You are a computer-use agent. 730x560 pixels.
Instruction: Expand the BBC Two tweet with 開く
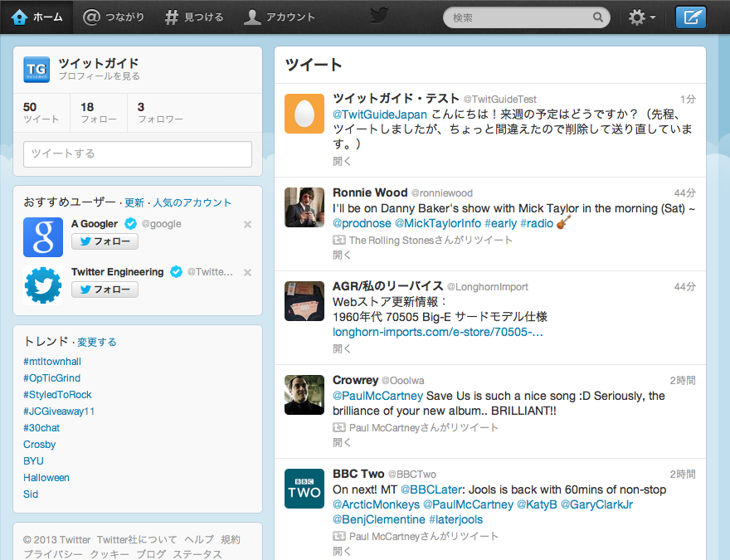coord(342,552)
